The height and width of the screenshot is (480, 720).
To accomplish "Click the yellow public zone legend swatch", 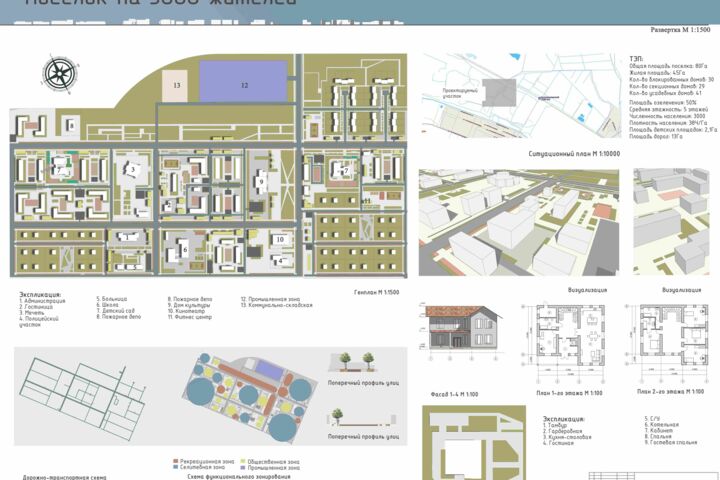I will tap(243, 461).
